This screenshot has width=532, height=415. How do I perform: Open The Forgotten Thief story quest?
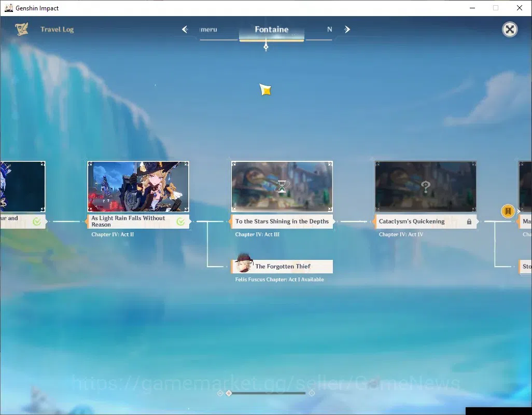[x=282, y=266]
